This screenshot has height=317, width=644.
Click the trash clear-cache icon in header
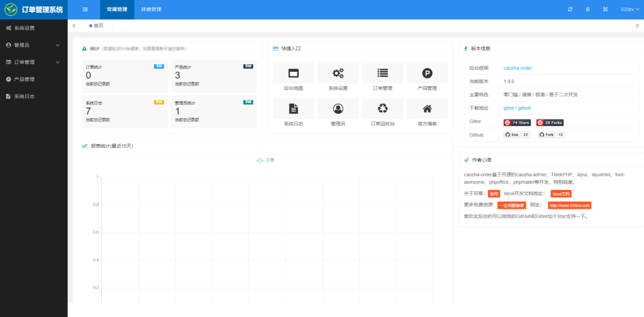pos(587,9)
